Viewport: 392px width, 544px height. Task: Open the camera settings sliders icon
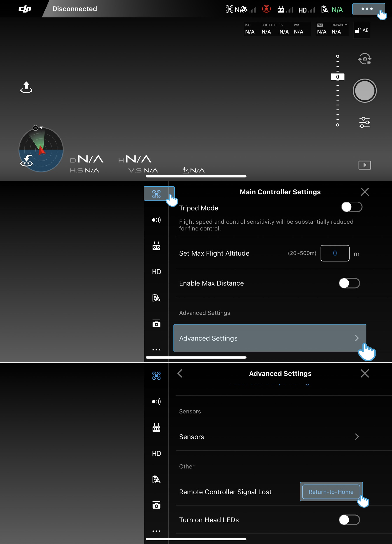(364, 122)
